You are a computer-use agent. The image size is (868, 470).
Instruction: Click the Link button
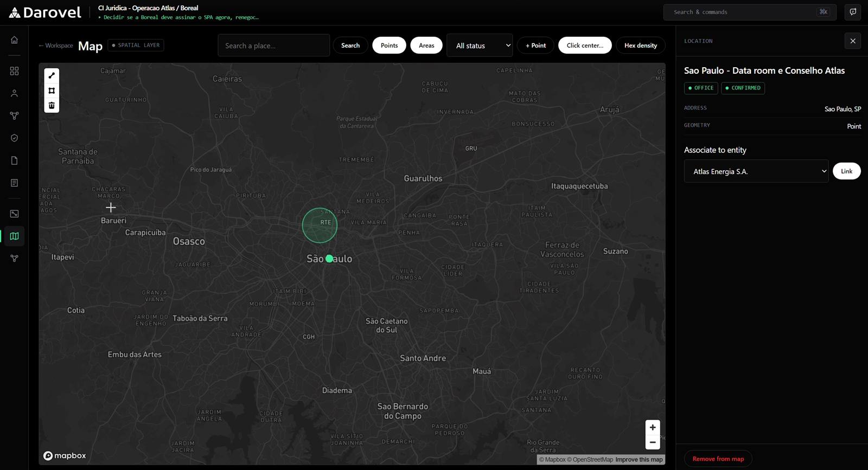(x=846, y=171)
